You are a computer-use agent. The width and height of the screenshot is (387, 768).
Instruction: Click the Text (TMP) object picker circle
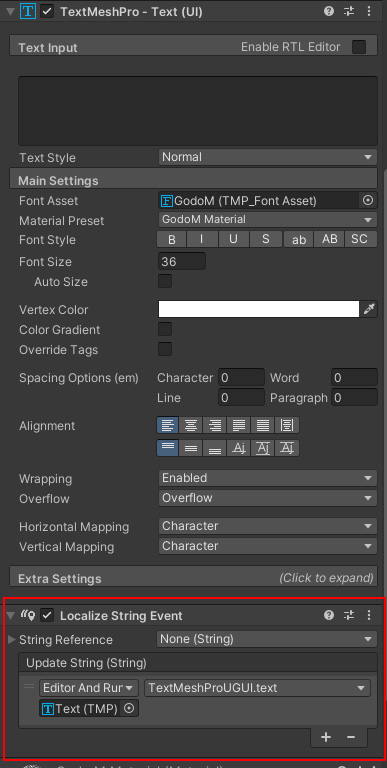pos(129,708)
